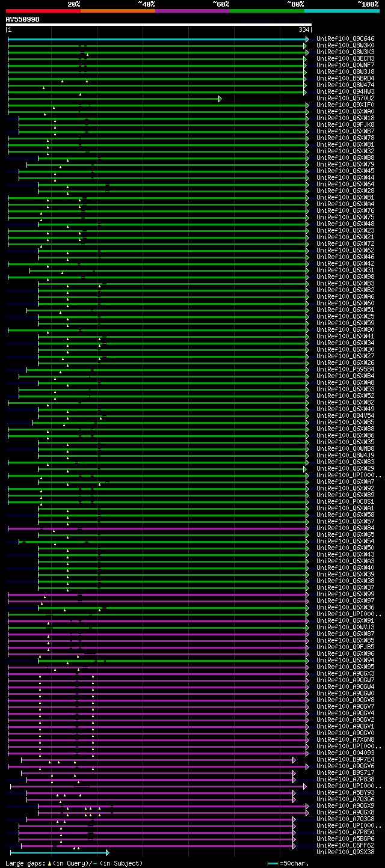Open hit UniRef100_Q3ECM3
Viewport: 385px width, 868px height.
[x=345, y=59]
